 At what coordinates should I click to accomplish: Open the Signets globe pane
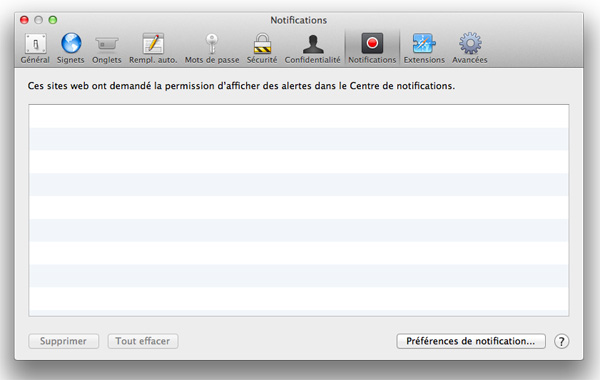(x=71, y=48)
